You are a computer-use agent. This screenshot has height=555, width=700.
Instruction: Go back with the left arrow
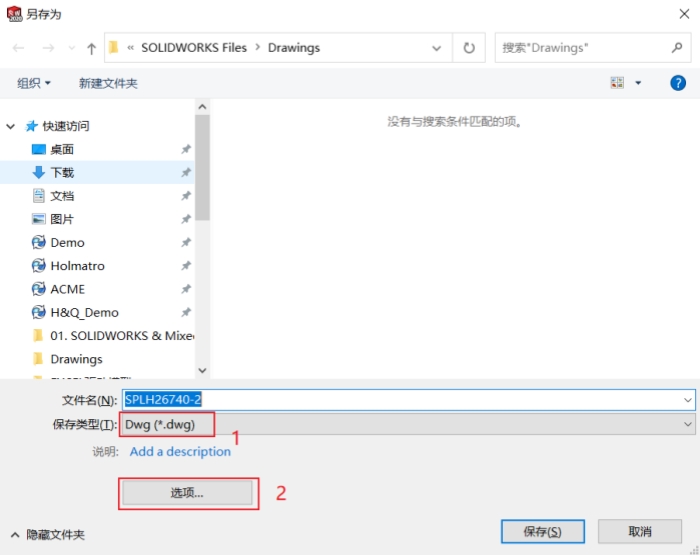pos(18,48)
